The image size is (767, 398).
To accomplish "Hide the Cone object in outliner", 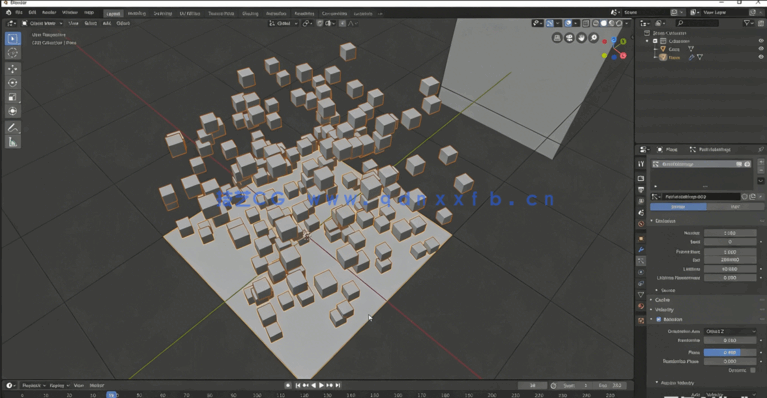I will click(x=761, y=49).
